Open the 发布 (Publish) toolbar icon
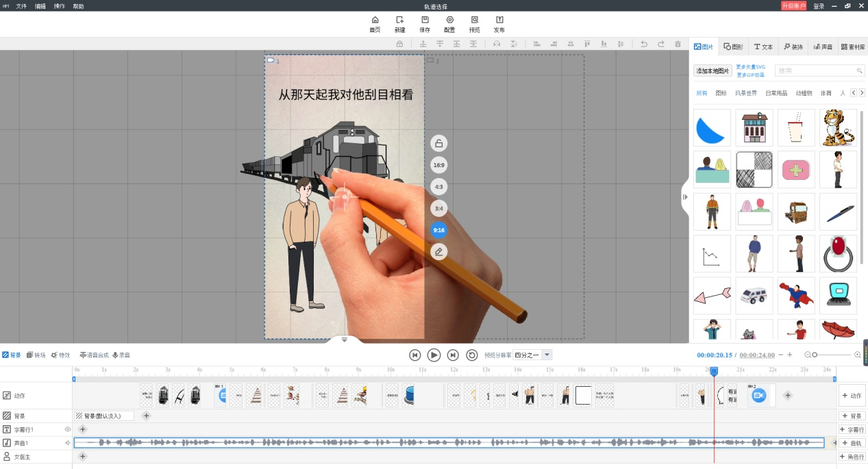 [x=499, y=24]
